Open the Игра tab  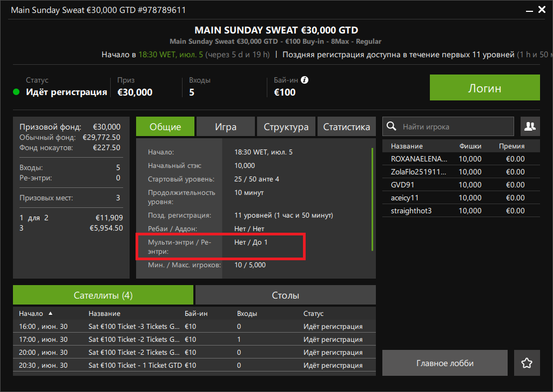226,126
